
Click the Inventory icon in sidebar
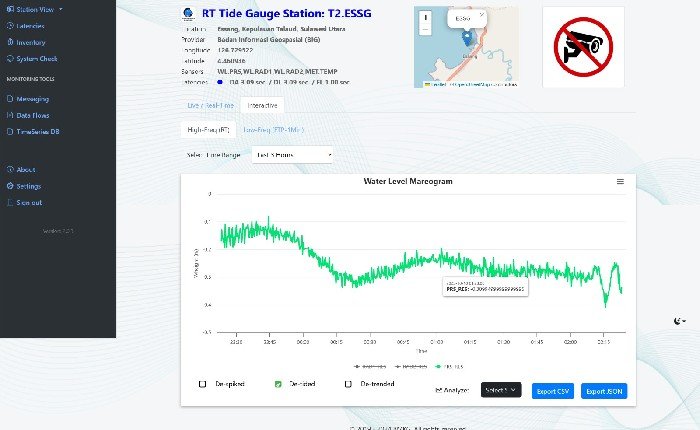10,42
